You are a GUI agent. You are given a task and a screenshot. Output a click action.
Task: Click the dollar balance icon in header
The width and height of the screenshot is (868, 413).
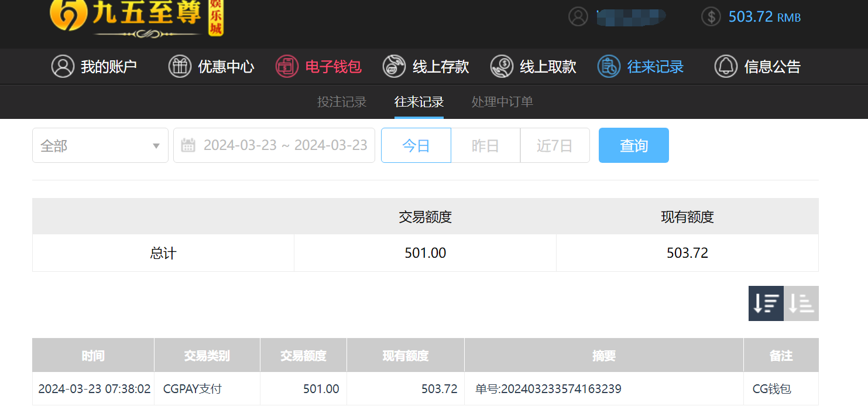click(711, 16)
